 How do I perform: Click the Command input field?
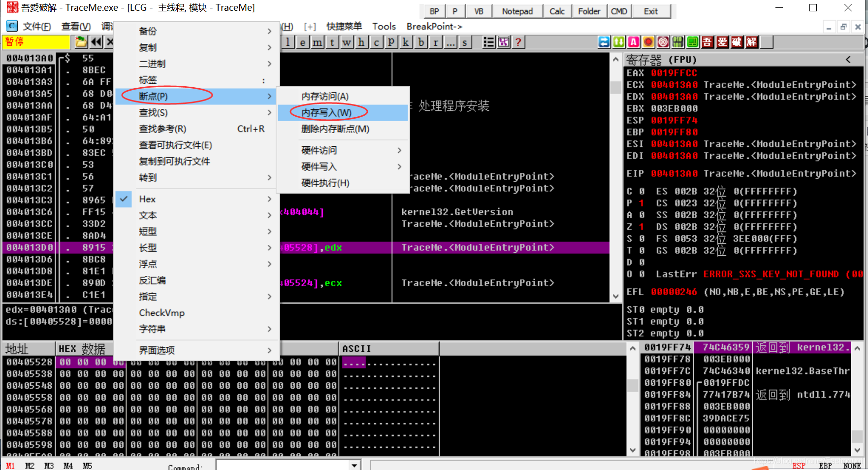283,465
